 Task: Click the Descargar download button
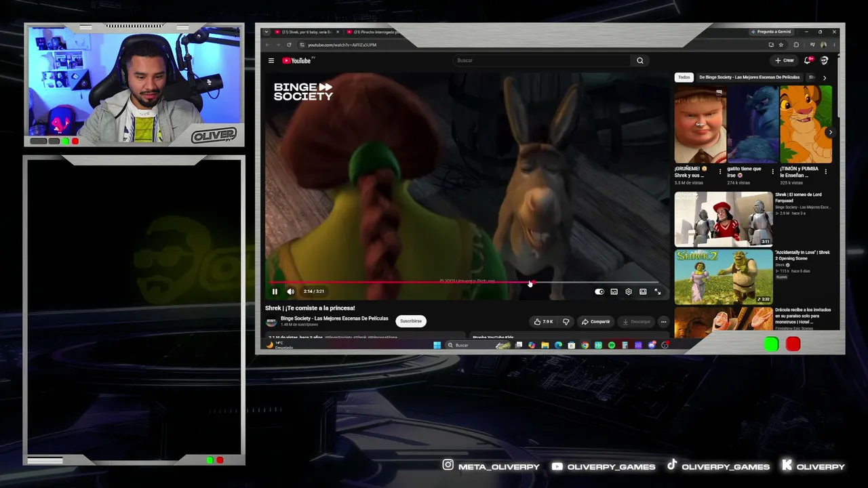pyautogui.click(x=637, y=321)
